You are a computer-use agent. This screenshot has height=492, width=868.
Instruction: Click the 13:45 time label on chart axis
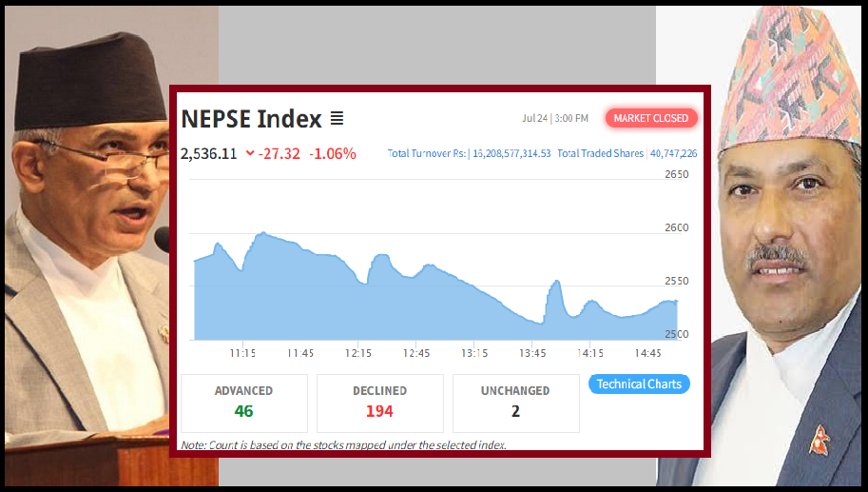point(531,353)
